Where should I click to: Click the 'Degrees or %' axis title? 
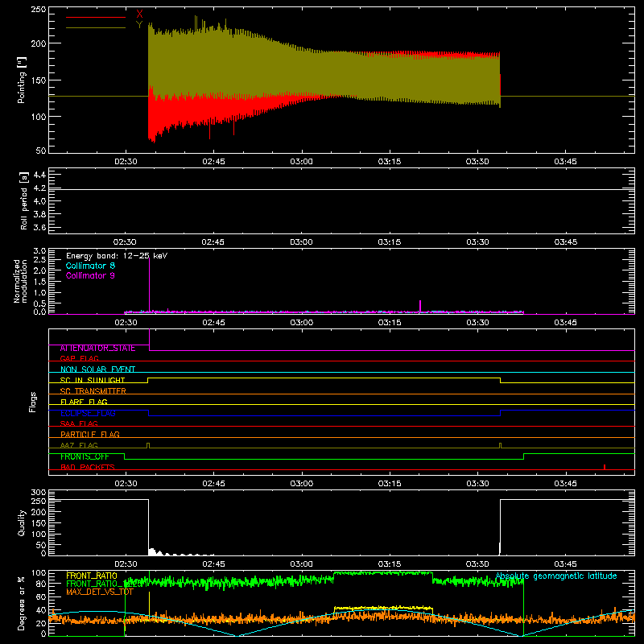pyautogui.click(x=22, y=603)
